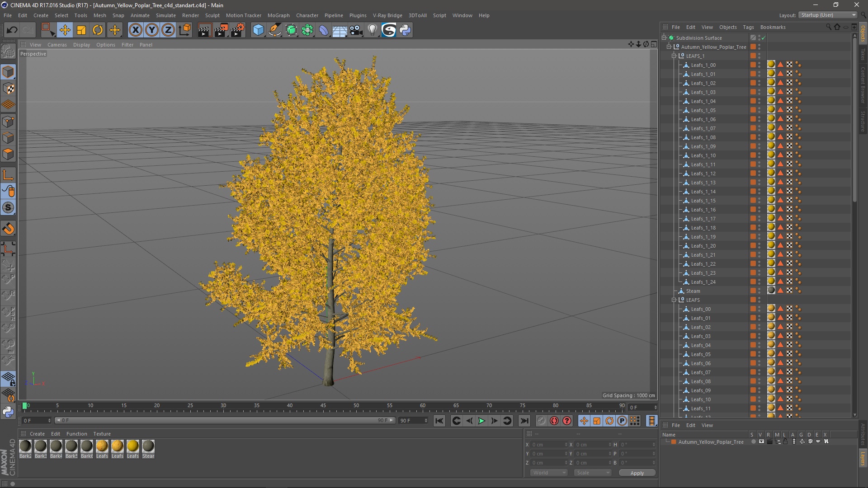The image size is (868, 488).
Task: Toggle Subdivision Surface enable checkmark
Action: pyautogui.click(x=764, y=38)
